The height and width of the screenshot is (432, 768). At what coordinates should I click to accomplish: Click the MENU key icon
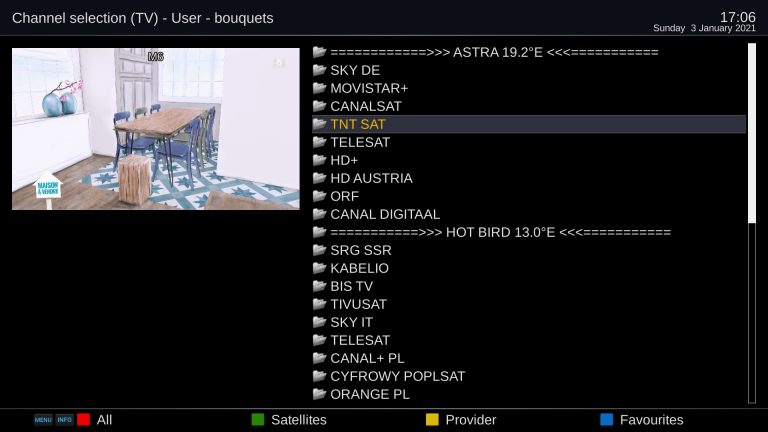coord(43,420)
